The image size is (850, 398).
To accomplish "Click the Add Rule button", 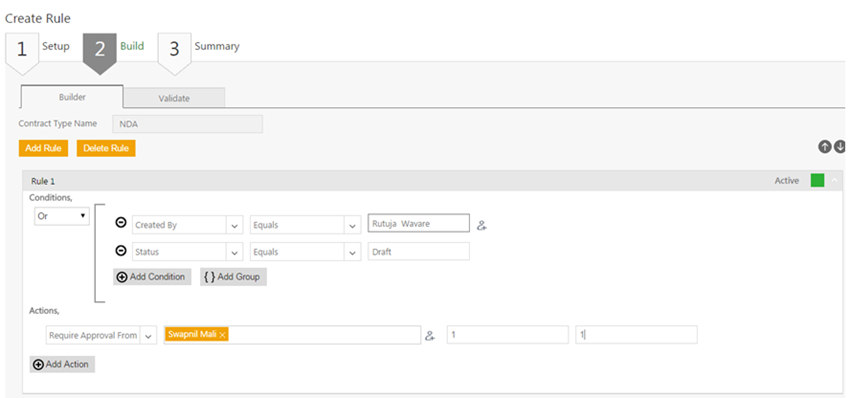I will 43,148.
